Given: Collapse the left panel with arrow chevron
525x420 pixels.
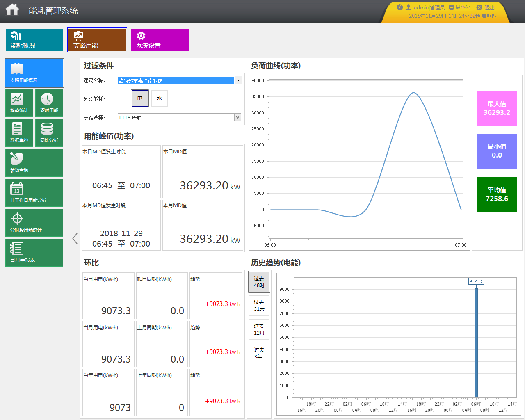Looking at the screenshot, I should tap(75, 239).
